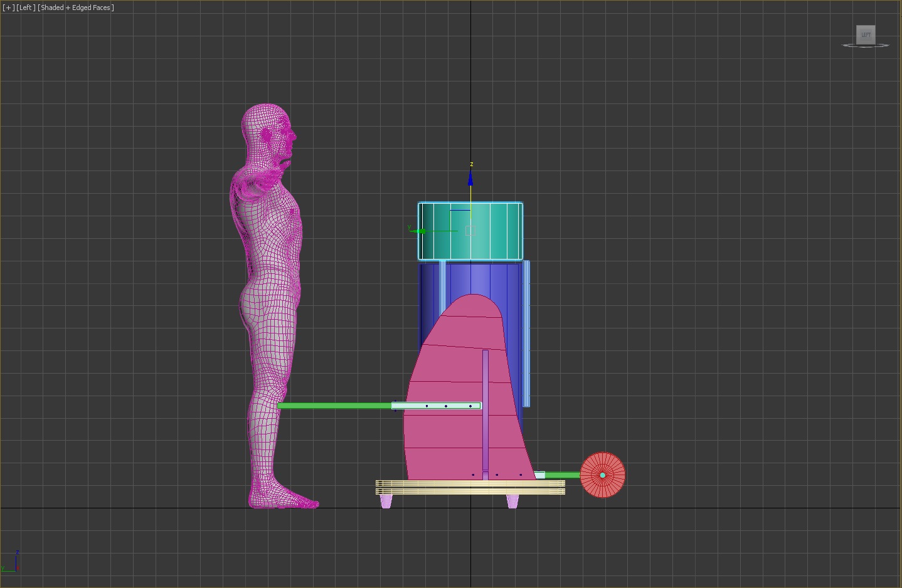Image resolution: width=902 pixels, height=588 pixels.
Task: Select the beige base platform
Action: [x=470, y=487]
